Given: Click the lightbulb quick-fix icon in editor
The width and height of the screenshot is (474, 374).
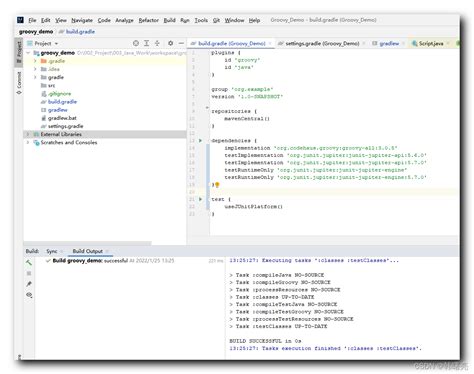Looking at the screenshot, I should (x=217, y=185).
